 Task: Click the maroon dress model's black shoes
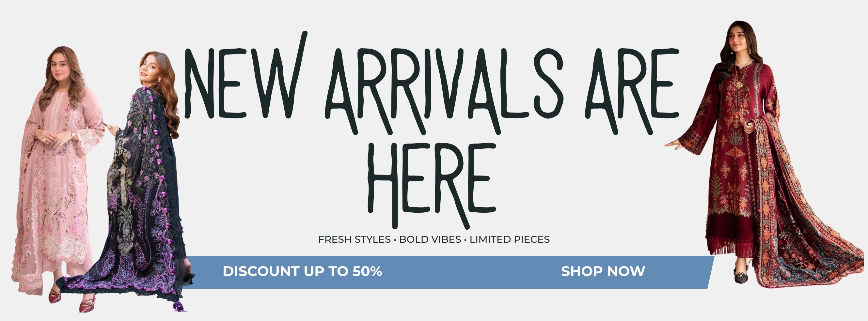741,275
